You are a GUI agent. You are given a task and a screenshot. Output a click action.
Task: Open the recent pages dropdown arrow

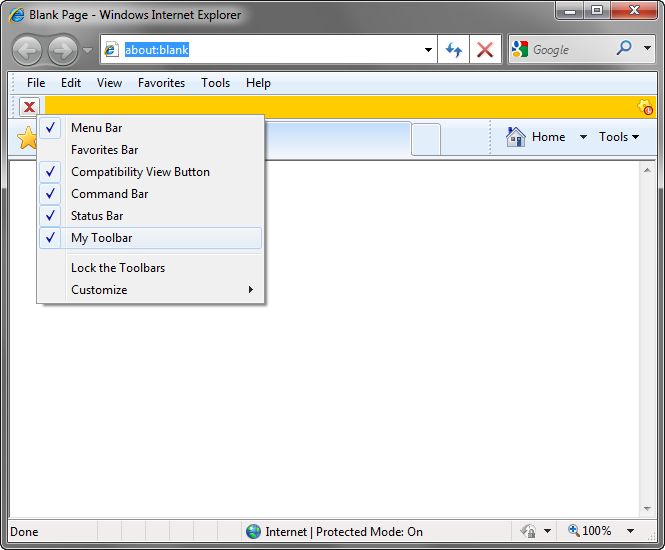coord(87,50)
